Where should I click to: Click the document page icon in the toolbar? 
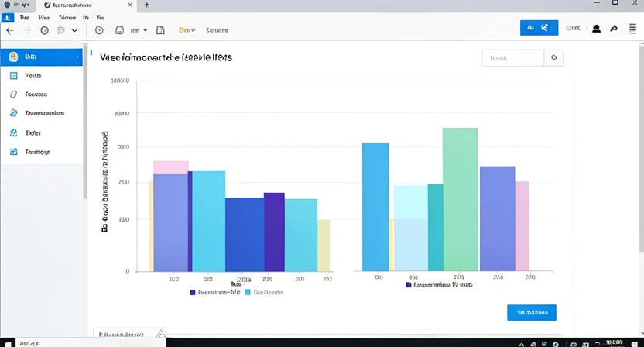click(x=160, y=30)
